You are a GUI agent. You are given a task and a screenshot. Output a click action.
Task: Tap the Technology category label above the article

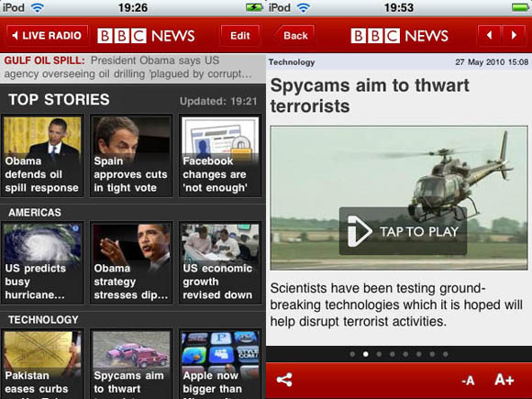(292, 62)
